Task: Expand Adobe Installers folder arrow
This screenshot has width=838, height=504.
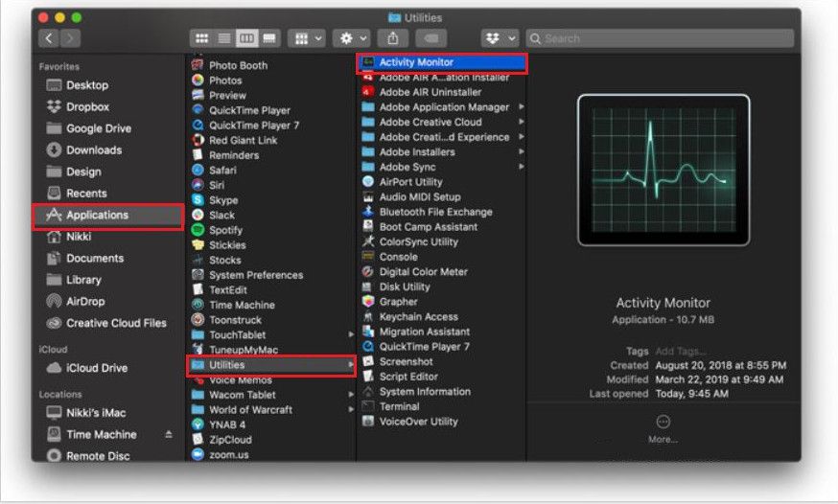Action: tap(521, 151)
